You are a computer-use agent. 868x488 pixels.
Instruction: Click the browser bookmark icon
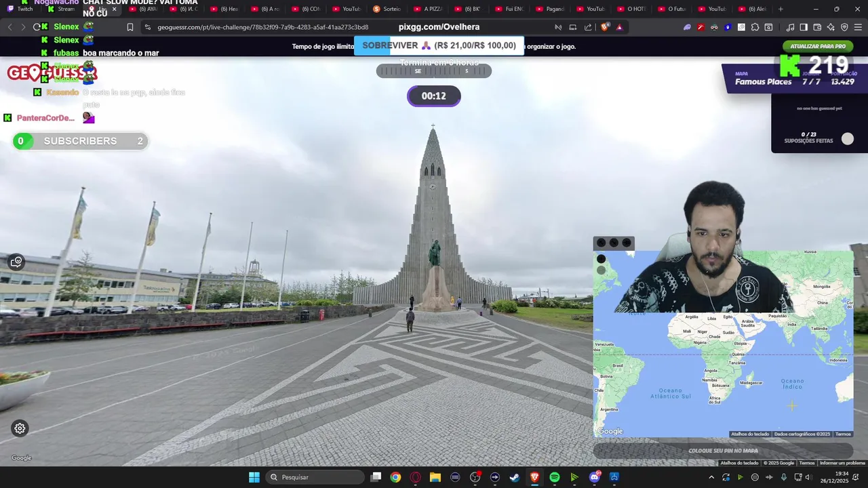(x=130, y=27)
